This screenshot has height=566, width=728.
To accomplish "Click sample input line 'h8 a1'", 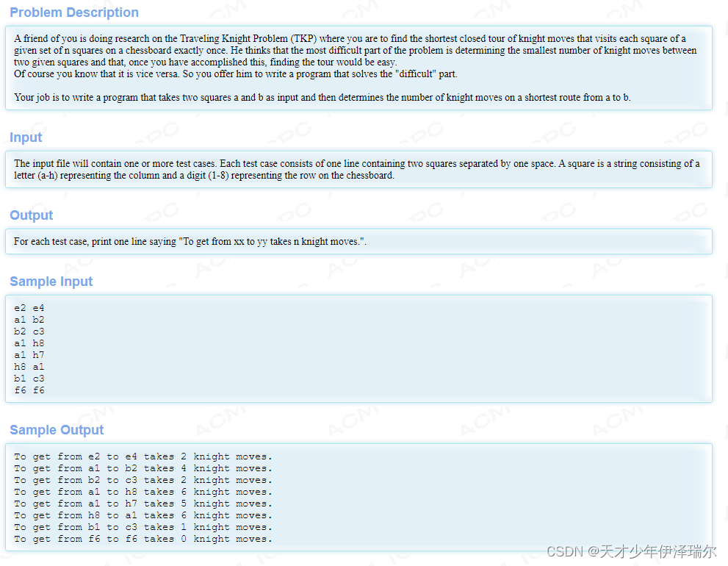I will [29, 367].
